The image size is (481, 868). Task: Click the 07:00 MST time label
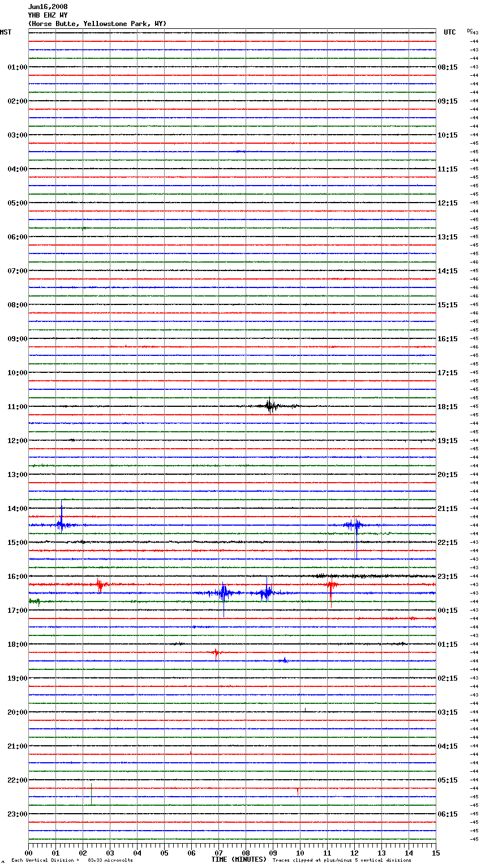click(18, 271)
